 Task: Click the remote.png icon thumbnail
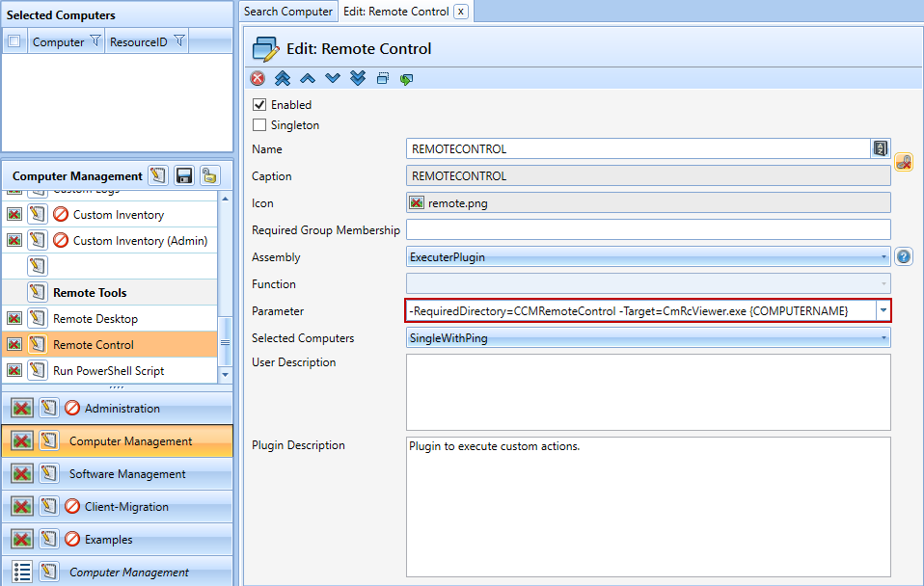[x=417, y=203]
